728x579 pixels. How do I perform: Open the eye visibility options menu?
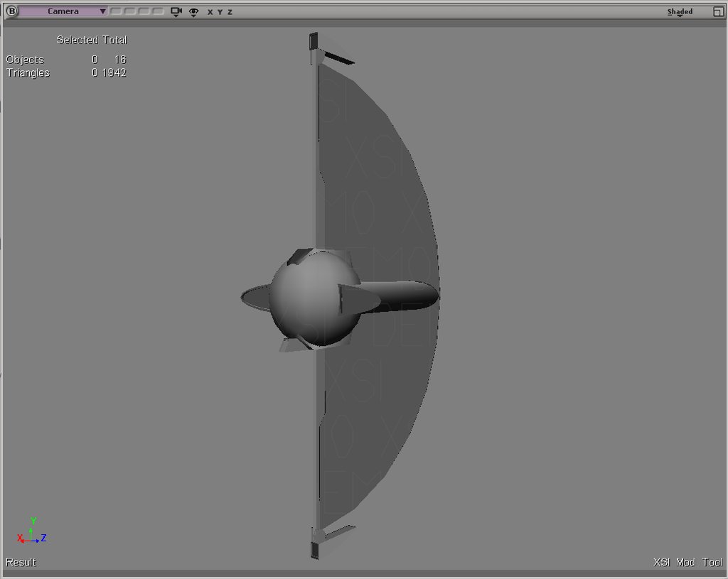193,12
